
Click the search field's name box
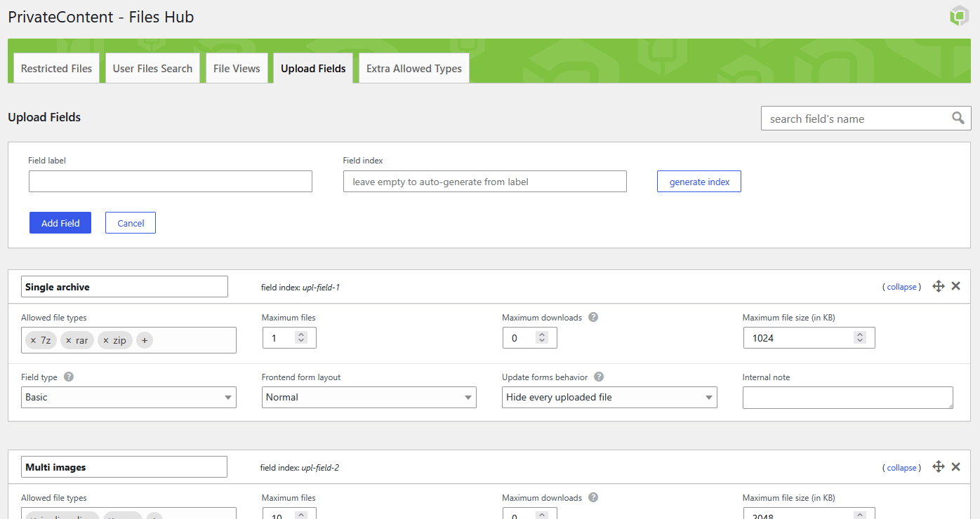click(x=866, y=119)
